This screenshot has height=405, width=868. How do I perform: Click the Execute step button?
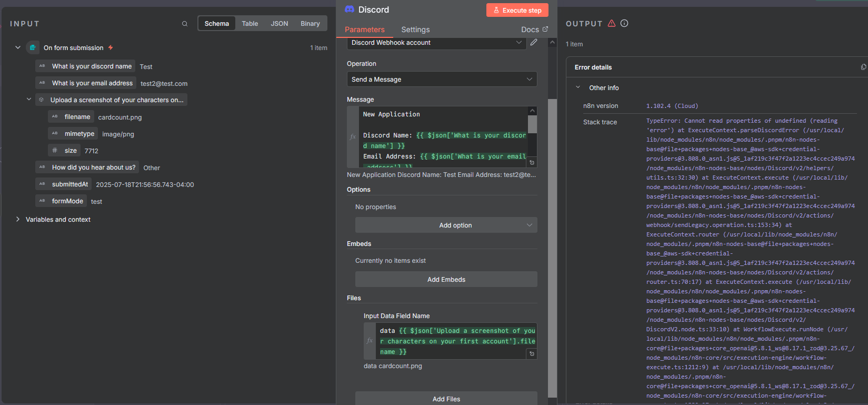pos(517,10)
